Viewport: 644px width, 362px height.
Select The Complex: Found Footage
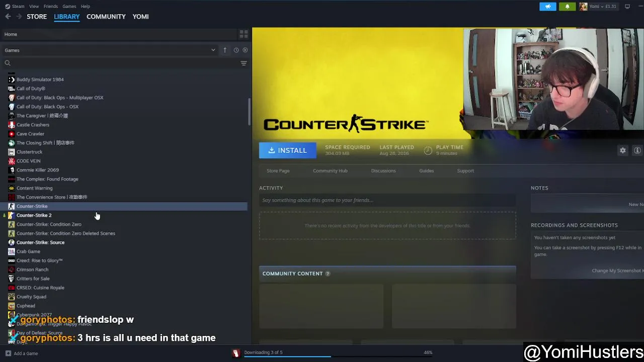click(47, 179)
